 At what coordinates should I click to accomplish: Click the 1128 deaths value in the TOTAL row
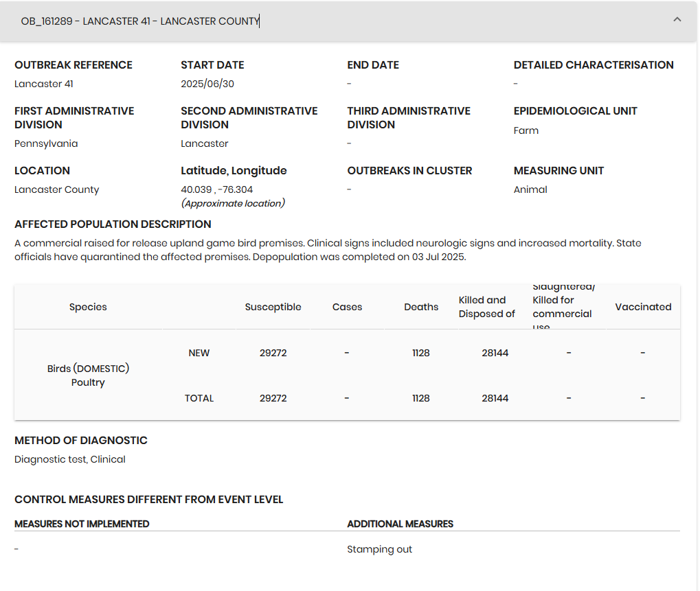tap(420, 398)
